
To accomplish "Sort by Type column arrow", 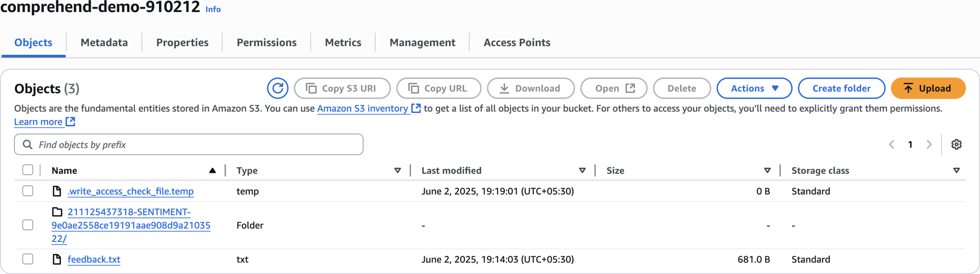I will click(x=397, y=170).
